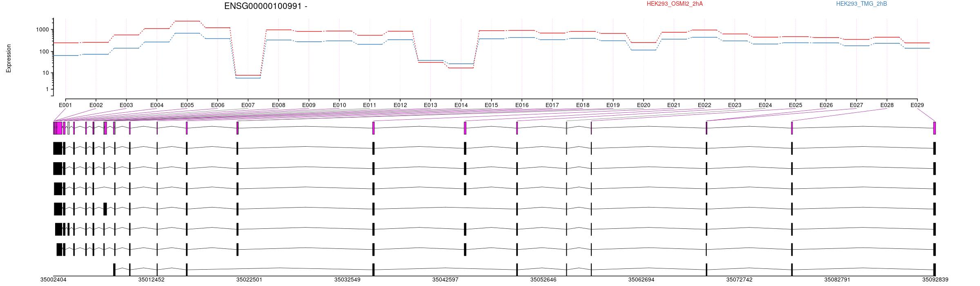Viewport: 980px width, 286px height.
Task: Click genomic coordinate 35042597
Action: [445, 280]
